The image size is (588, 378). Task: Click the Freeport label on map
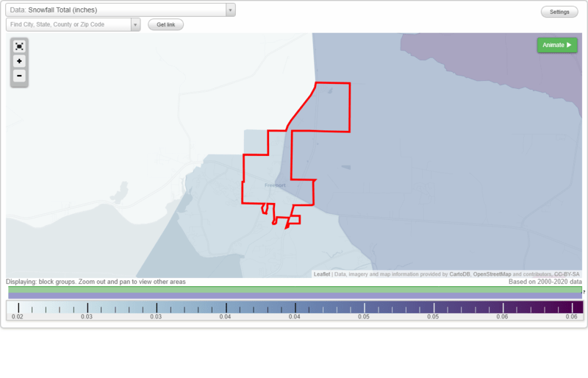[275, 185]
